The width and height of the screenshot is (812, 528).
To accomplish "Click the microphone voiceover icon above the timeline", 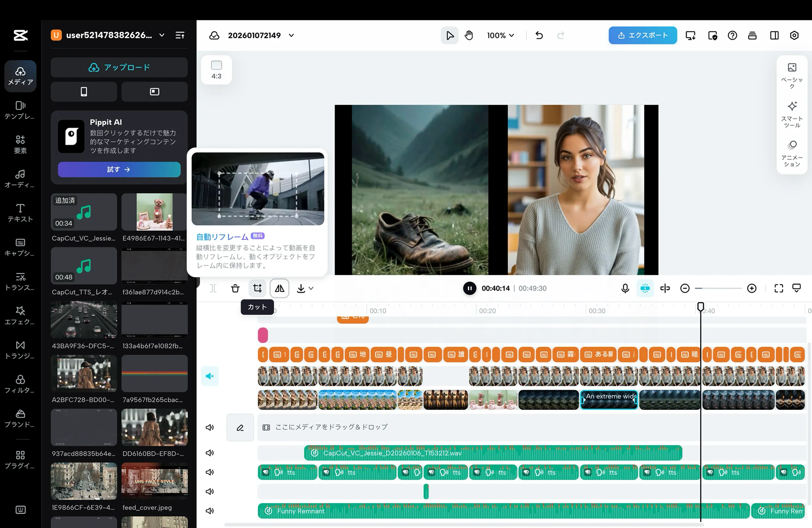I will pos(625,288).
